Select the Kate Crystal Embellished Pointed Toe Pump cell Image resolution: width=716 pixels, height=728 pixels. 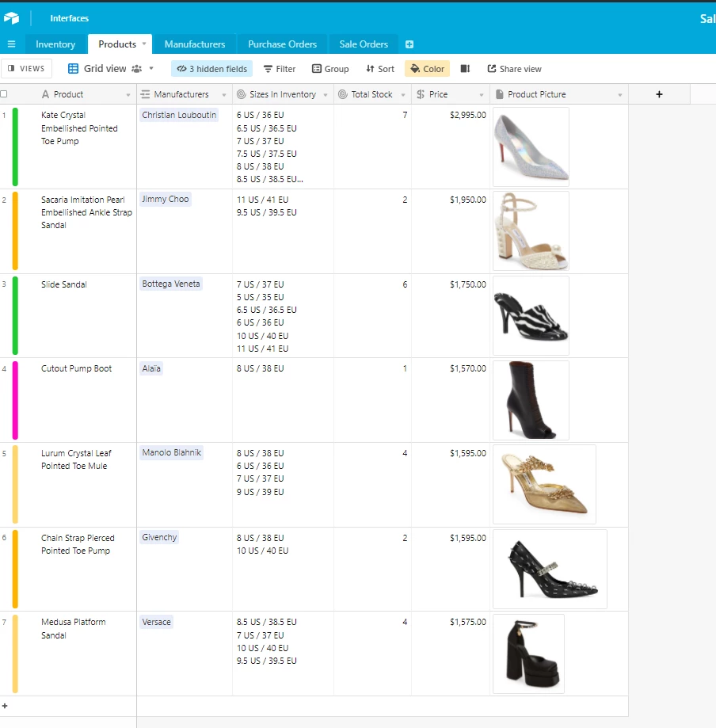(79, 147)
